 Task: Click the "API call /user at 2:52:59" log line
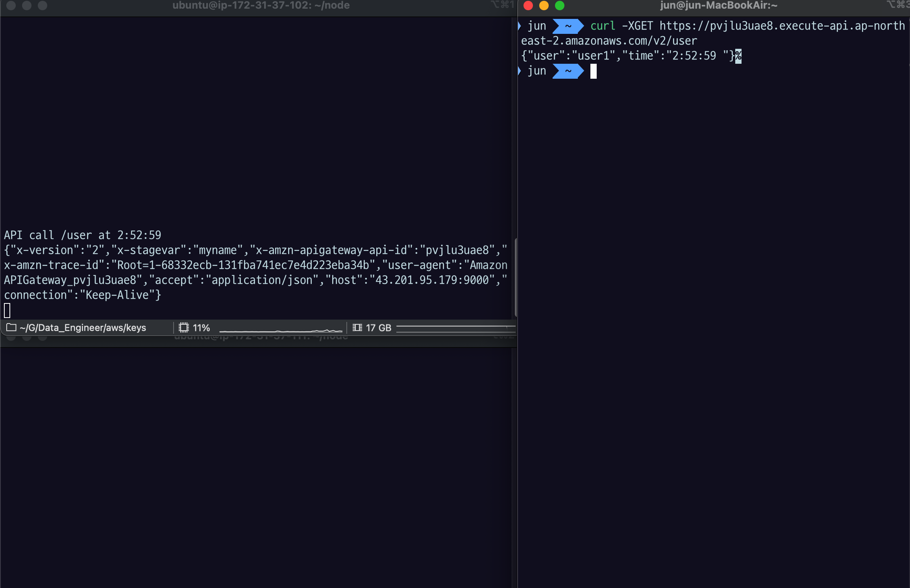click(83, 235)
